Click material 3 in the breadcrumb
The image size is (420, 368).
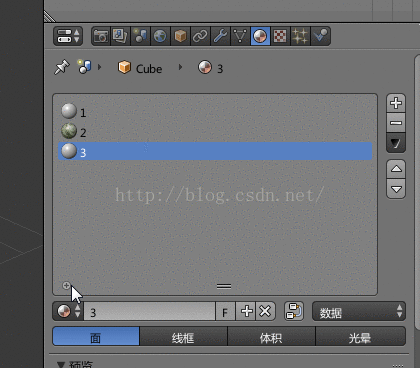[211, 68]
